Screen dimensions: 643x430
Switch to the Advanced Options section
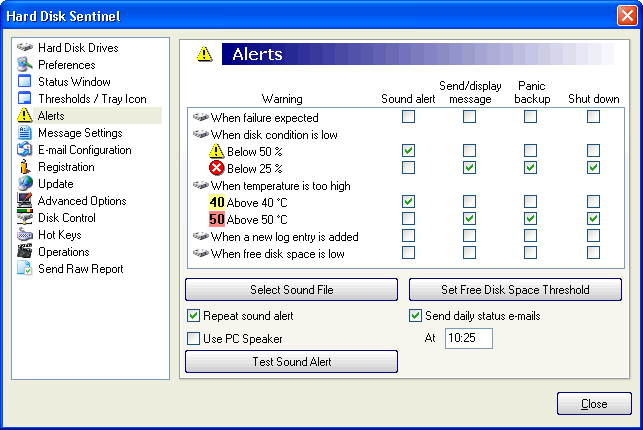point(82,201)
